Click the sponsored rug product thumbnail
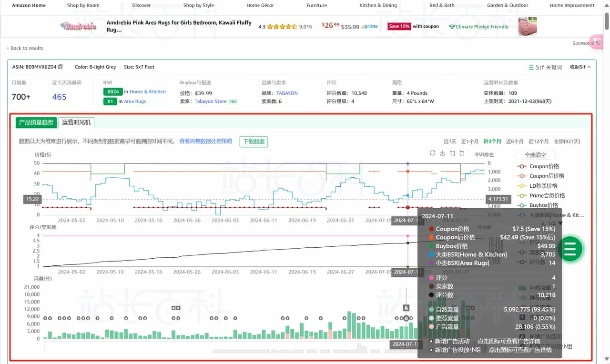Image resolution: width=610 pixels, height=364 pixels. (x=528, y=26)
